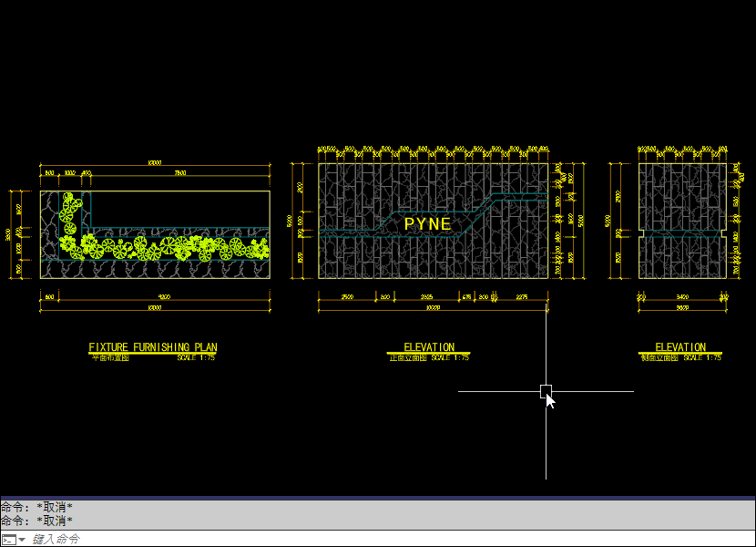Click the middle ELEVATION title text
Screen dimensions: 756x547
[429, 347]
